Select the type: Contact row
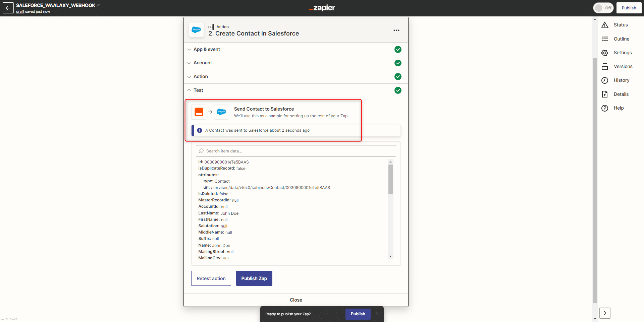The image size is (644, 322). click(216, 181)
